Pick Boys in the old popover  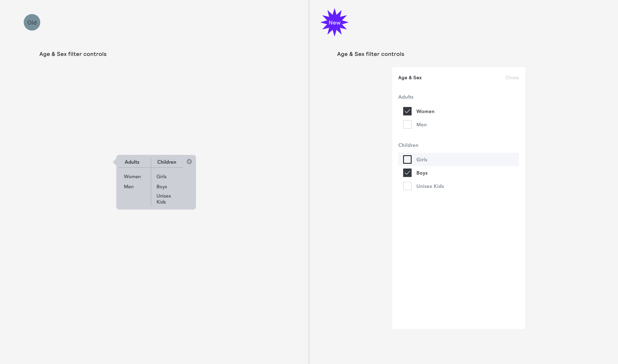(161, 186)
